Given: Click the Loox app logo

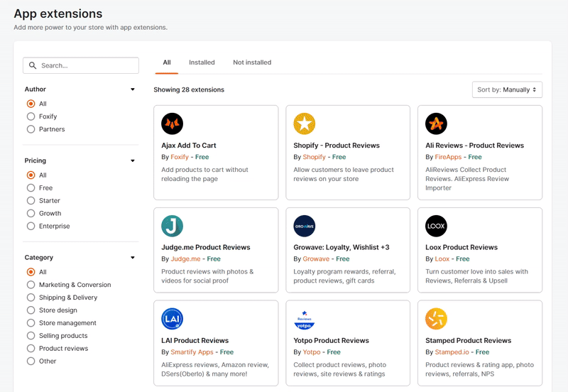Looking at the screenshot, I should point(436,226).
